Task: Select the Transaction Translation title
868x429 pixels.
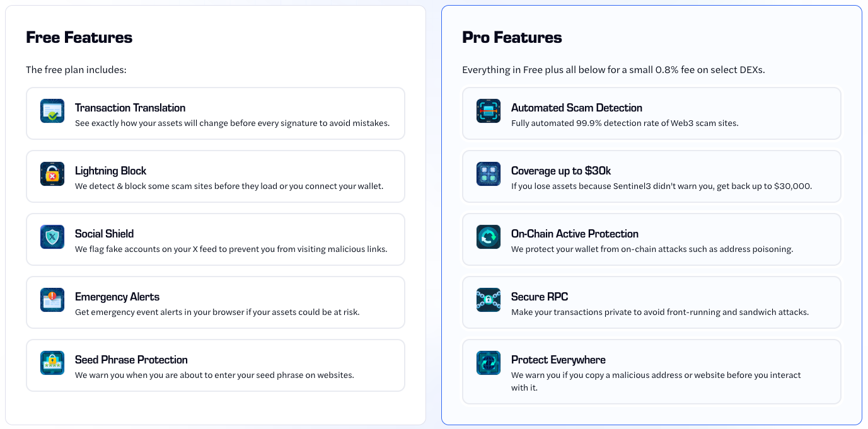Action: click(130, 108)
